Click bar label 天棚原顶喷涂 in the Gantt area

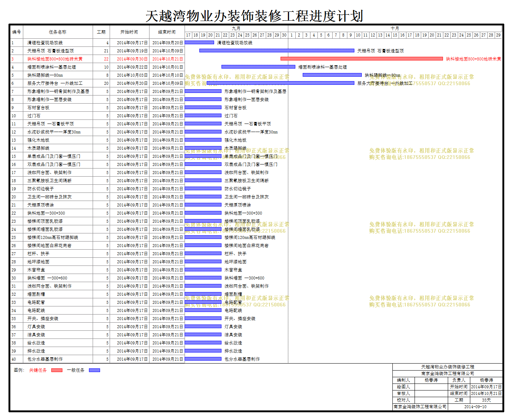(x=238, y=205)
